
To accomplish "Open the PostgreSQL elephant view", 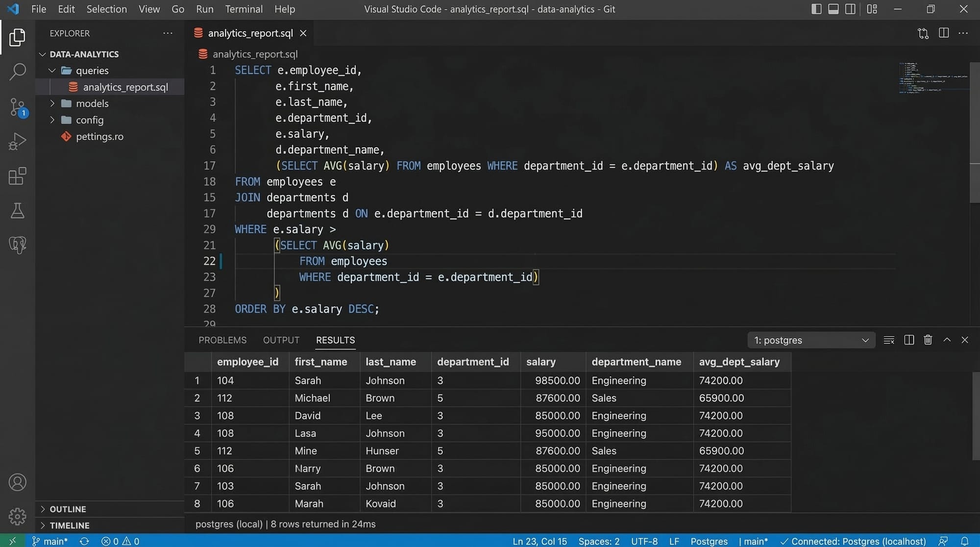I will tap(17, 245).
